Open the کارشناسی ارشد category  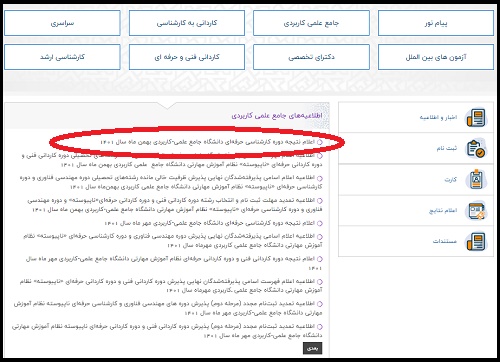[x=62, y=57]
